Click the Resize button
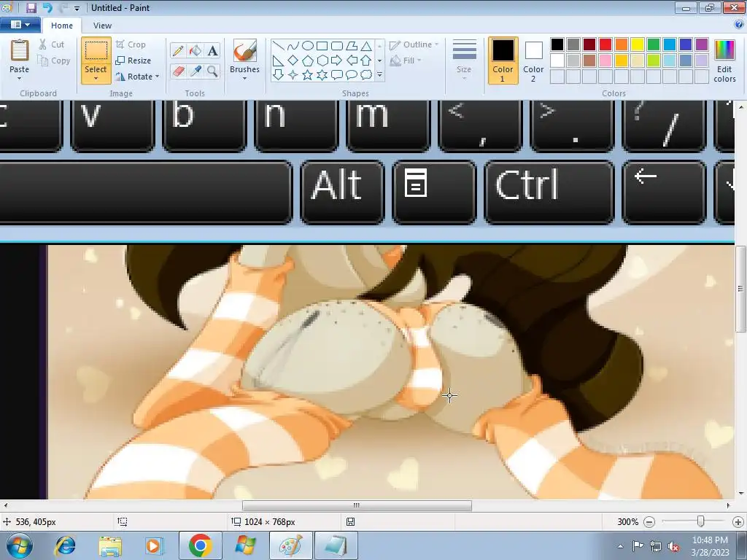The height and width of the screenshot is (560, 747). click(x=133, y=61)
